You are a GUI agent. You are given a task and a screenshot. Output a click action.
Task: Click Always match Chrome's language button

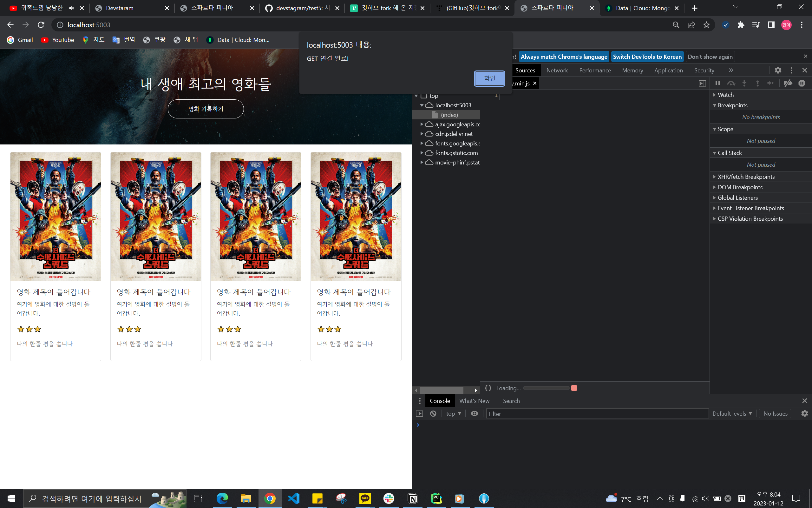(564, 57)
